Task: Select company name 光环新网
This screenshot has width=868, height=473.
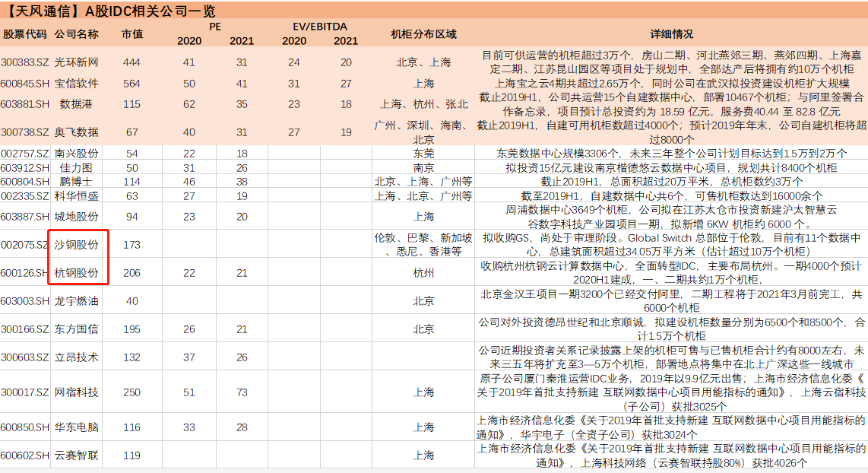Action: tap(77, 62)
